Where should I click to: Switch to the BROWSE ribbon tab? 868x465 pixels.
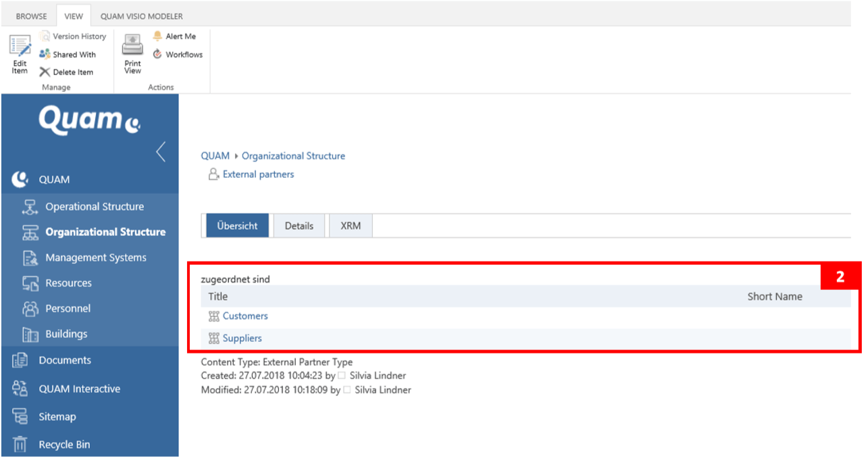pos(32,16)
